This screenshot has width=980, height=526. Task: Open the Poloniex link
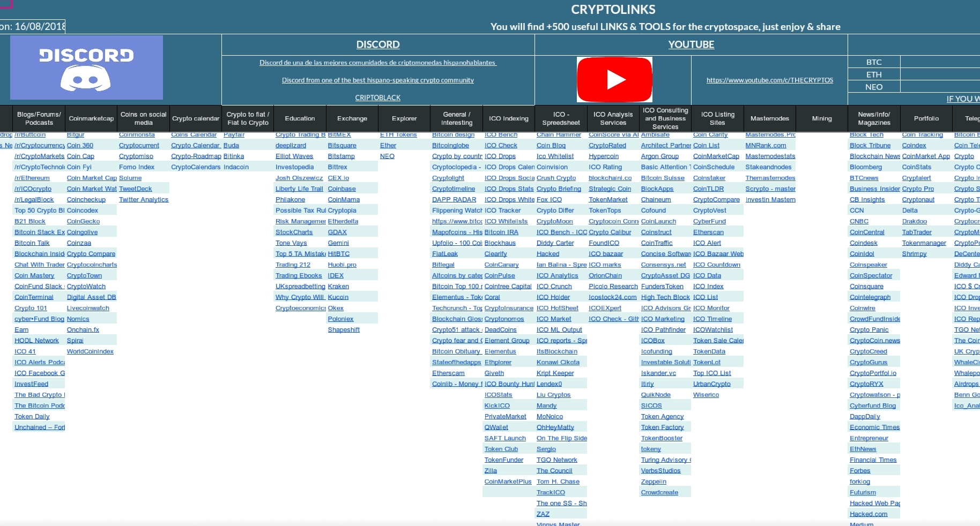click(341, 319)
